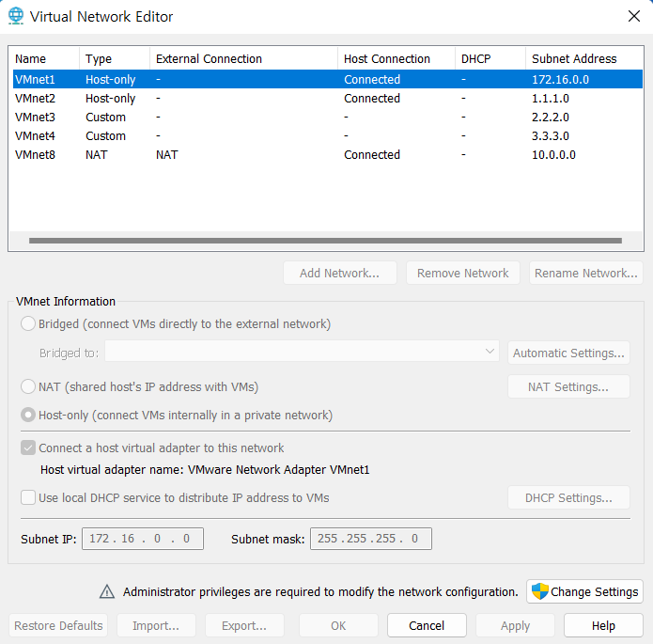Close the Virtual Network Editor window
The image size is (653, 644).
[634, 16]
